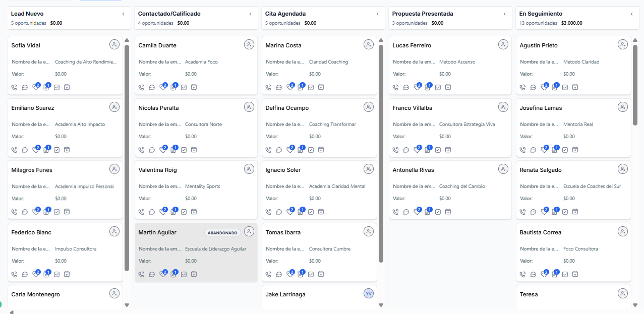Open conversation icon on Bautista Correa's card
Image resolution: width=644 pixels, height=314 pixels.
533,274
